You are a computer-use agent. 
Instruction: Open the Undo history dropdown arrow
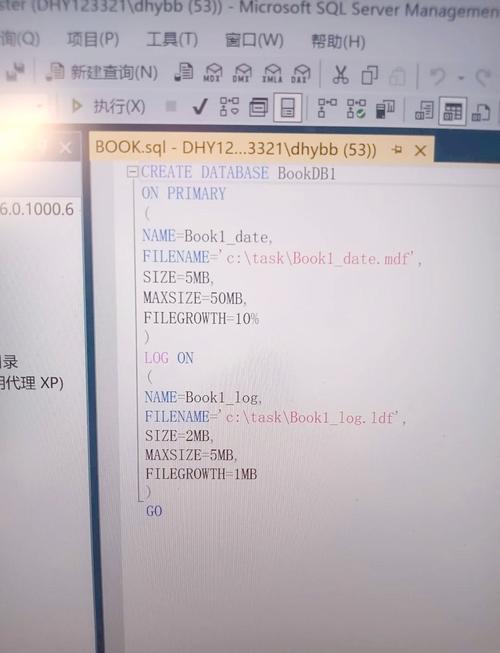461,77
